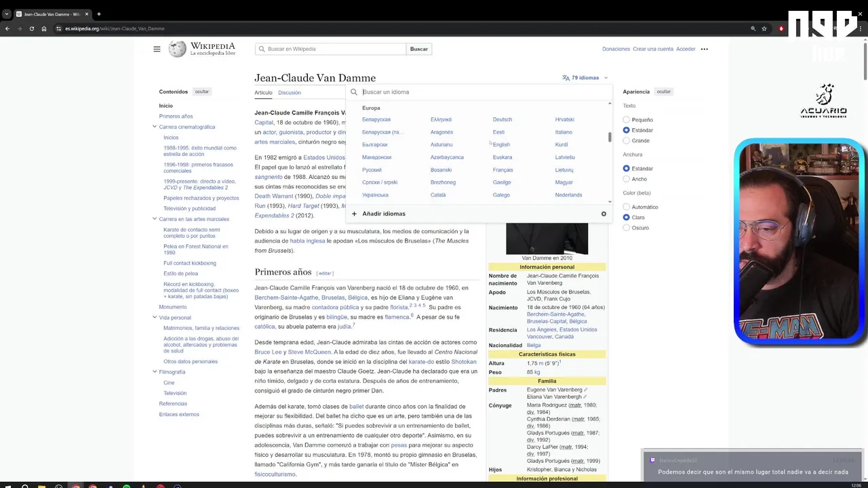Click the magnifier icon in Buscar en Wikipedia field
The height and width of the screenshot is (488, 868).
(261, 49)
